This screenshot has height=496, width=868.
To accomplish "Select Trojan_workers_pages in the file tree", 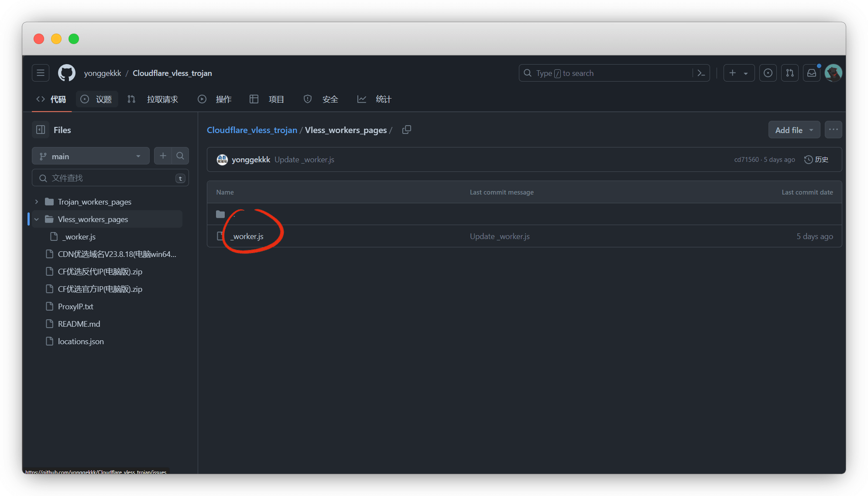I will 95,202.
